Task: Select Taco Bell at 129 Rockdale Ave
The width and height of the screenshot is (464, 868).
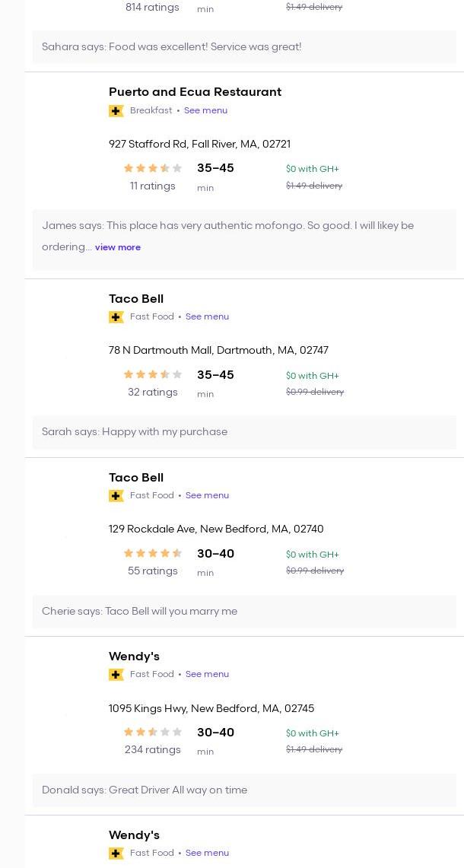Action: click(x=136, y=478)
